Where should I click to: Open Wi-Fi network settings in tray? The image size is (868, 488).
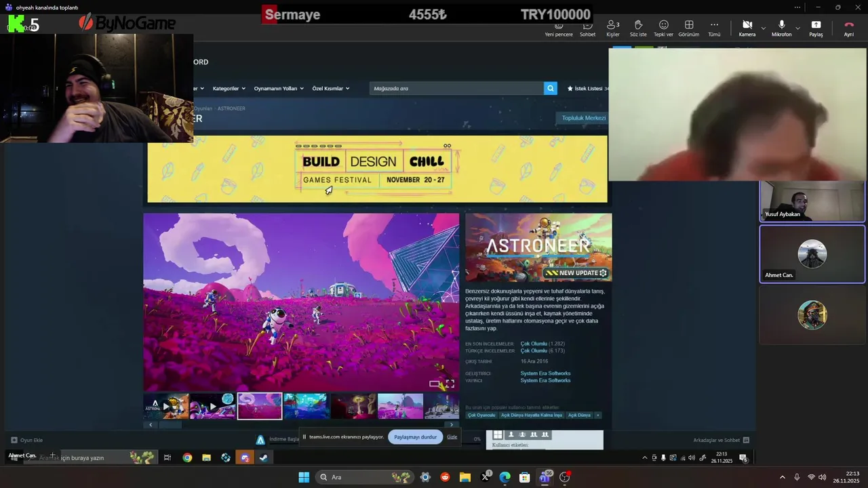811,477
